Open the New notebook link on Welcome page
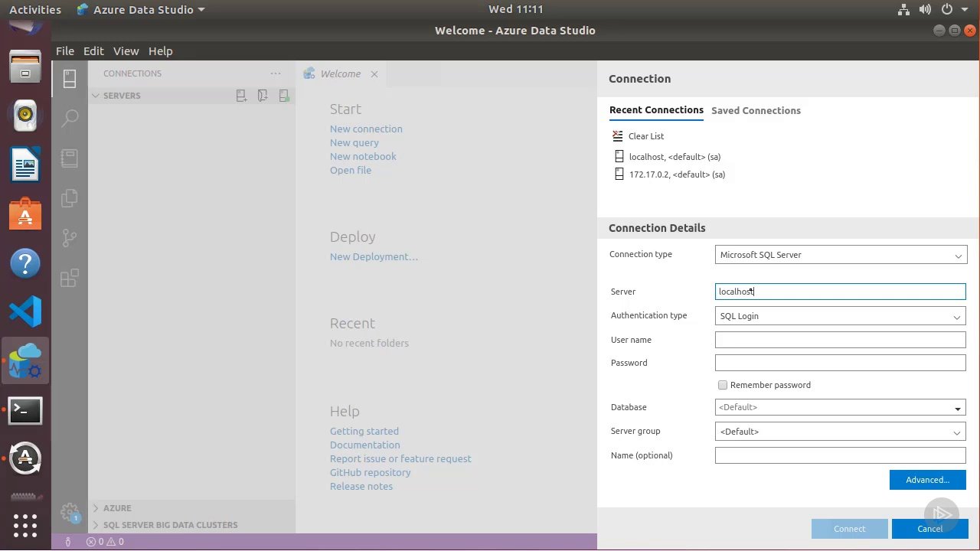This screenshot has height=551, width=980. tap(363, 156)
